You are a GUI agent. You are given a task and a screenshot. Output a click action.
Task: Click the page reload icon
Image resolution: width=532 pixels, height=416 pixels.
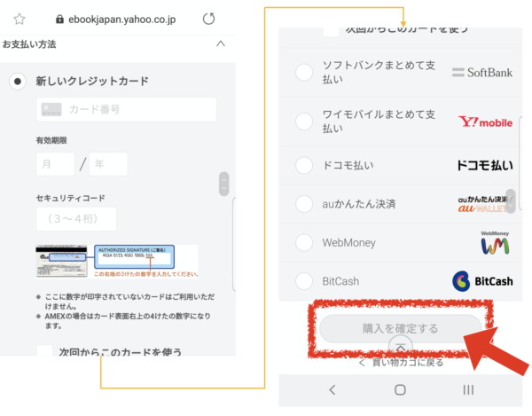coord(209,19)
